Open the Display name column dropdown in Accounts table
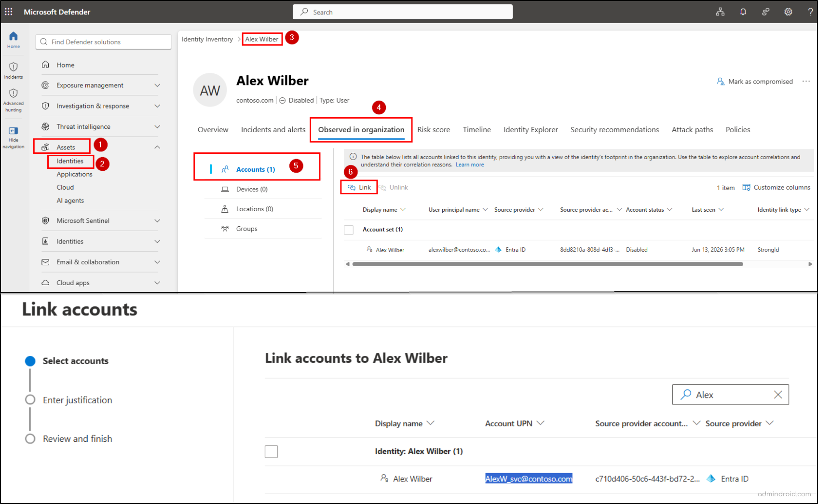The width and height of the screenshot is (818, 504). [x=403, y=210]
